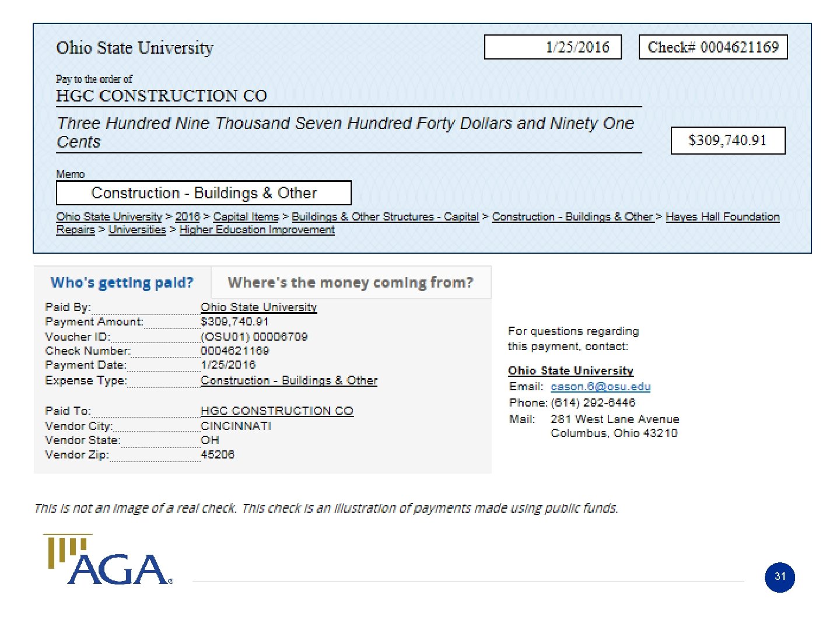
Task: Select Check Number value 0004621169 in details
Action: [x=235, y=351]
